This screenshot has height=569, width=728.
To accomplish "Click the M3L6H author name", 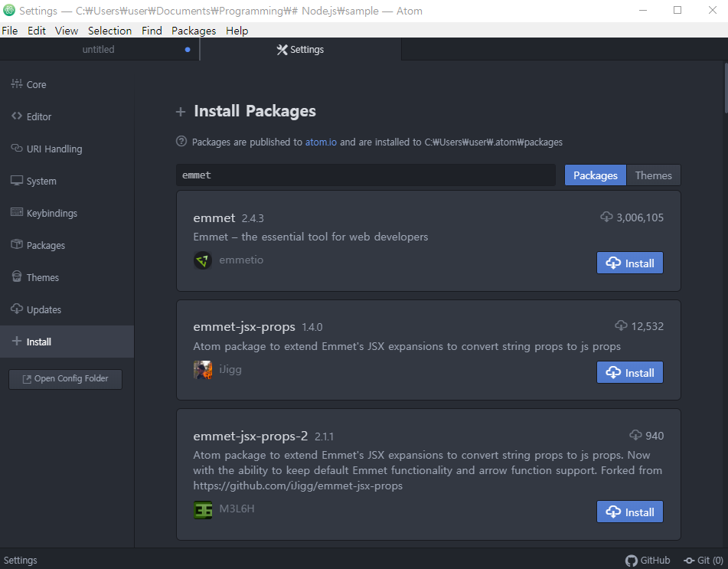I will point(237,509).
